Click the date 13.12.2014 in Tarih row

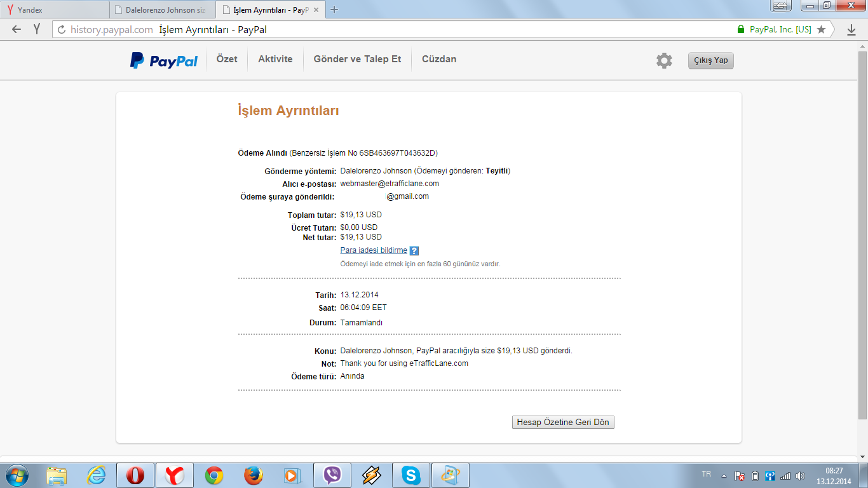pyautogui.click(x=360, y=295)
